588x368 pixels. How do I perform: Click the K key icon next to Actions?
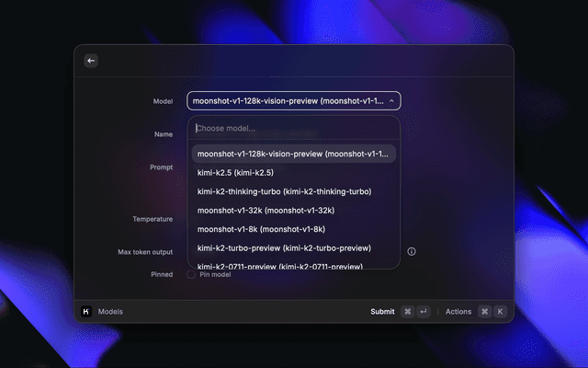point(500,312)
